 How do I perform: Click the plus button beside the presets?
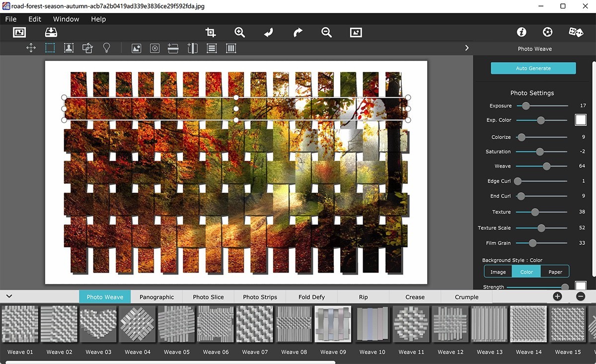557,296
